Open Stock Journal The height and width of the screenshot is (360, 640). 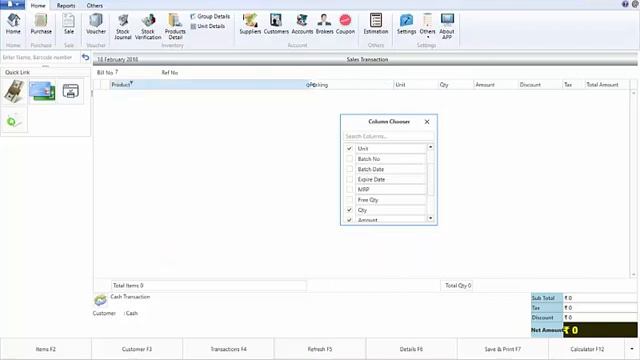(122, 27)
